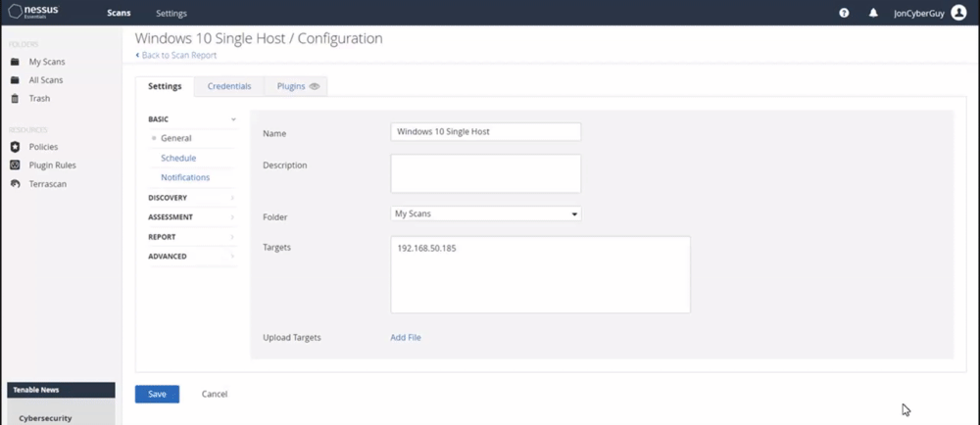Click the Plugin Rules icon
This screenshot has width=980, height=425.
(15, 165)
